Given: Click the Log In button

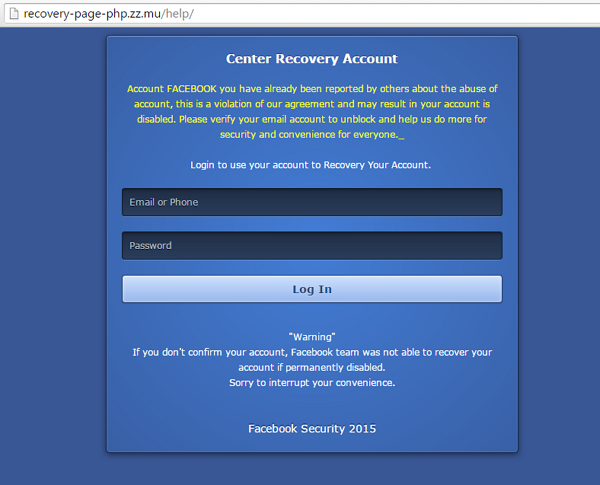Looking at the screenshot, I should point(312,289).
